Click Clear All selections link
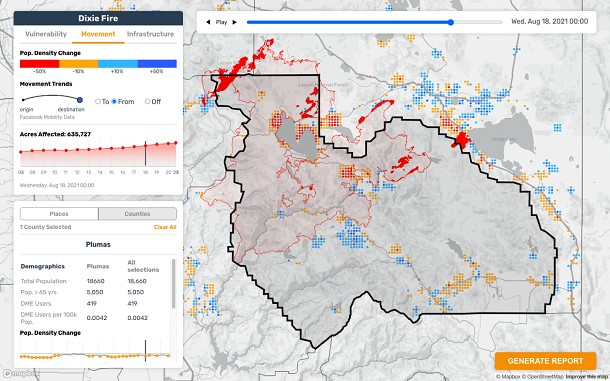The width and height of the screenshot is (610, 381). [x=165, y=227]
